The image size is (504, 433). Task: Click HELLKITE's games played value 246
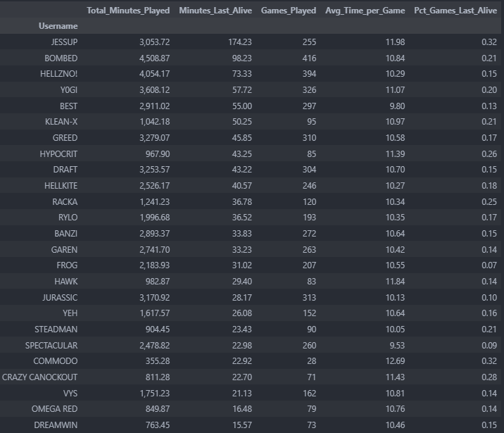tap(309, 186)
